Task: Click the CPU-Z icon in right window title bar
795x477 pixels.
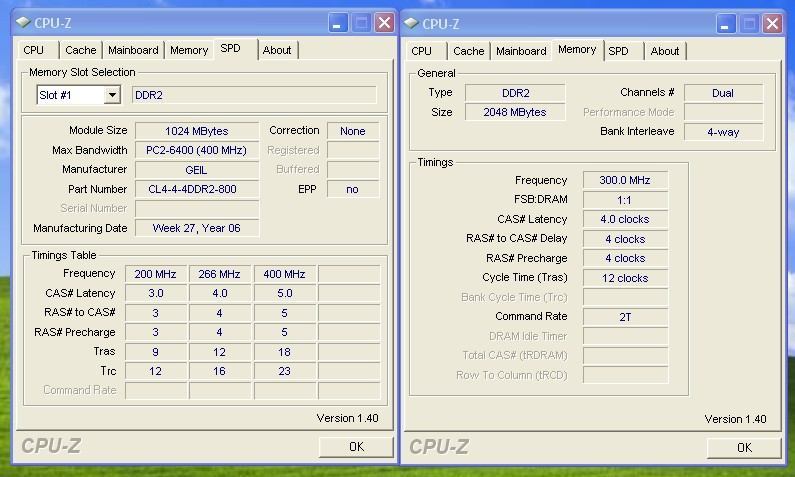Action: click(x=411, y=23)
